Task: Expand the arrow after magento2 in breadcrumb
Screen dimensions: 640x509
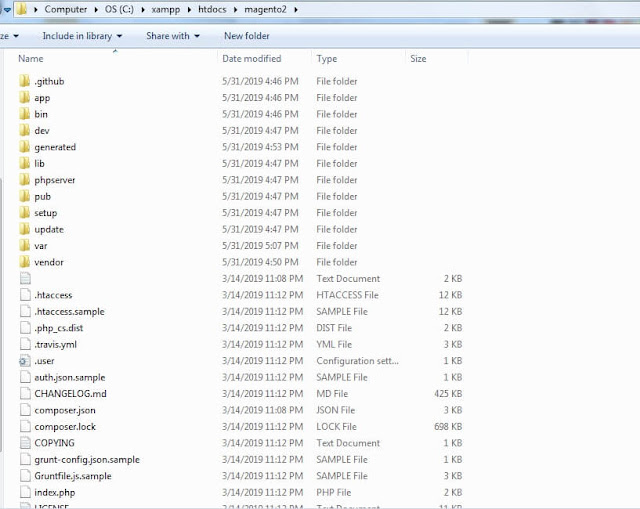Action: coord(296,9)
